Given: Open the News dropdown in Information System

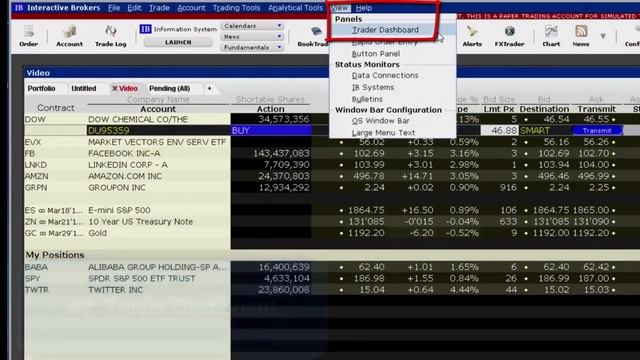Looking at the screenshot, I should [252, 36].
